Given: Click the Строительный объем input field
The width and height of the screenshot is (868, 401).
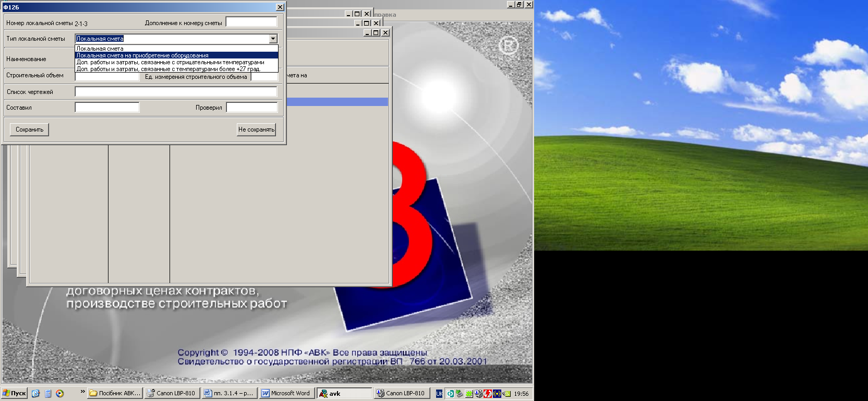Looking at the screenshot, I should (x=107, y=77).
